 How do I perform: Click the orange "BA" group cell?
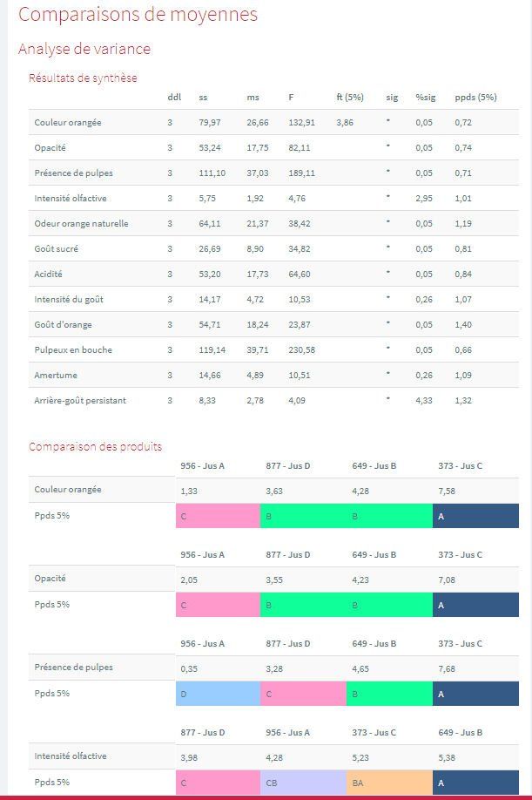(388, 783)
